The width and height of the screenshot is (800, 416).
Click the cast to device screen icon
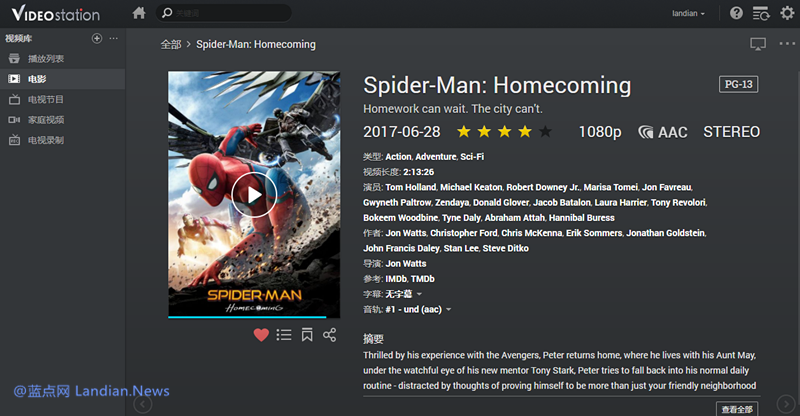tap(757, 44)
